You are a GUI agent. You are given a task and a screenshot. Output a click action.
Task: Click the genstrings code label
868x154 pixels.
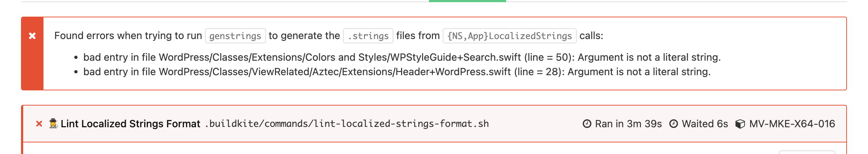click(235, 36)
